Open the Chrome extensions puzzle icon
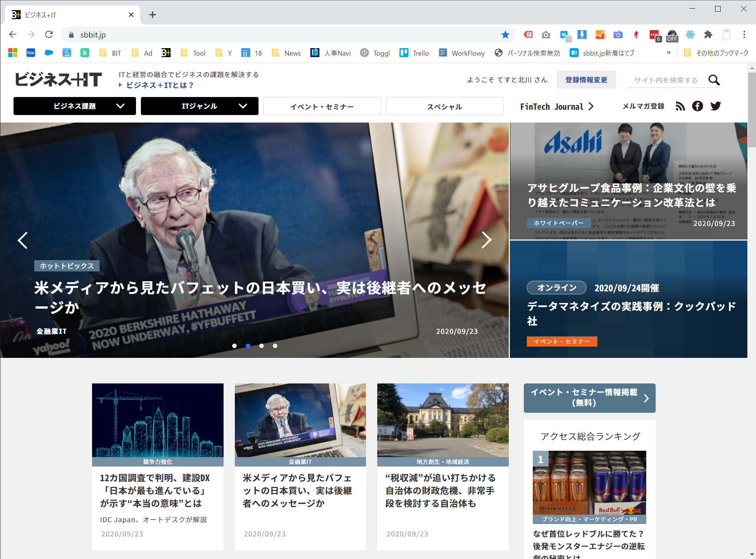756x559 pixels. 708,35
